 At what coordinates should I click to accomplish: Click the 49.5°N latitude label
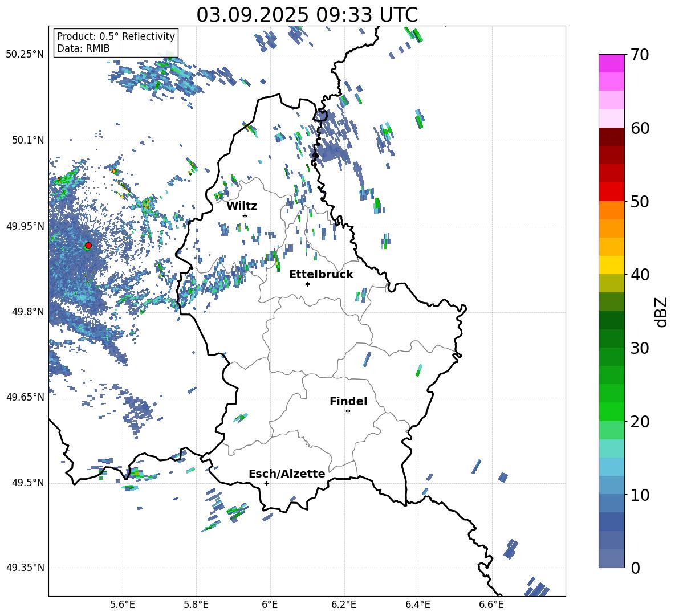[x=28, y=483]
